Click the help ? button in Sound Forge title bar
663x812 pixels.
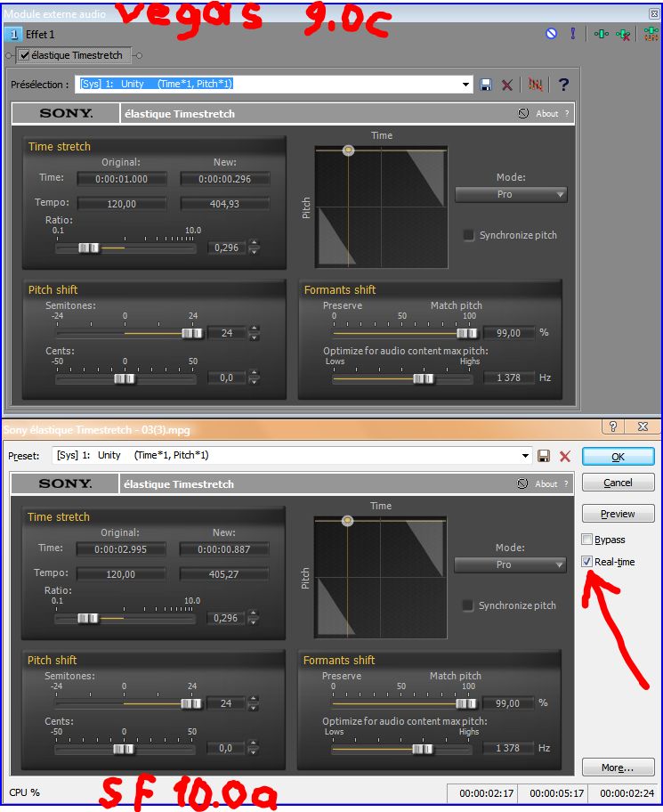coord(613,426)
